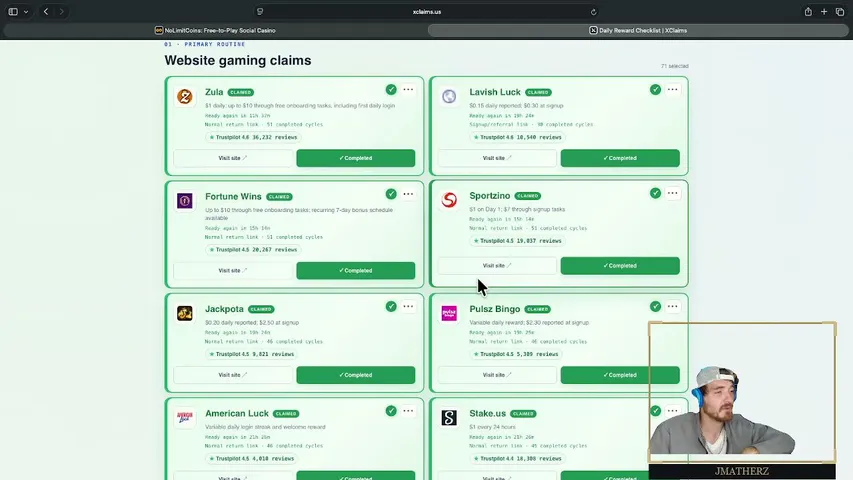Switch to the NoLimitCoins Social Casino tab
The height and width of the screenshot is (480, 853).
215,30
